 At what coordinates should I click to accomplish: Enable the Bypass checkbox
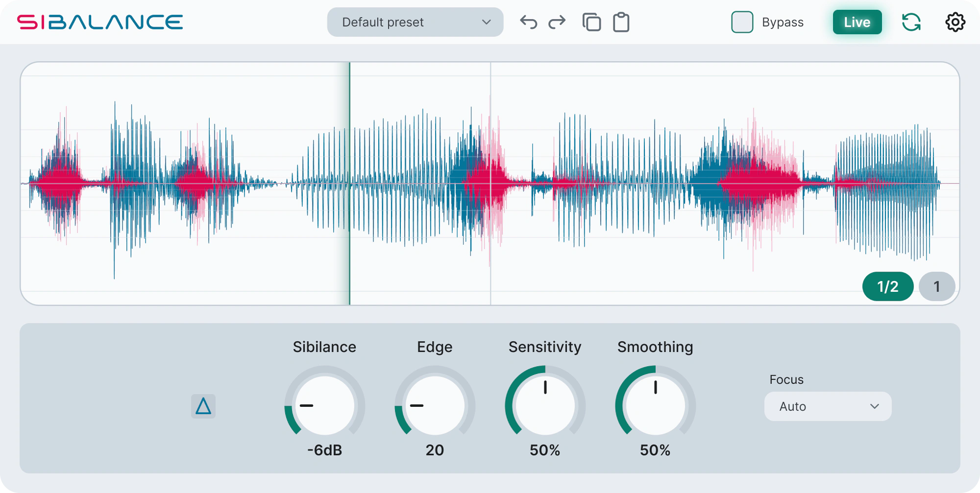click(742, 22)
